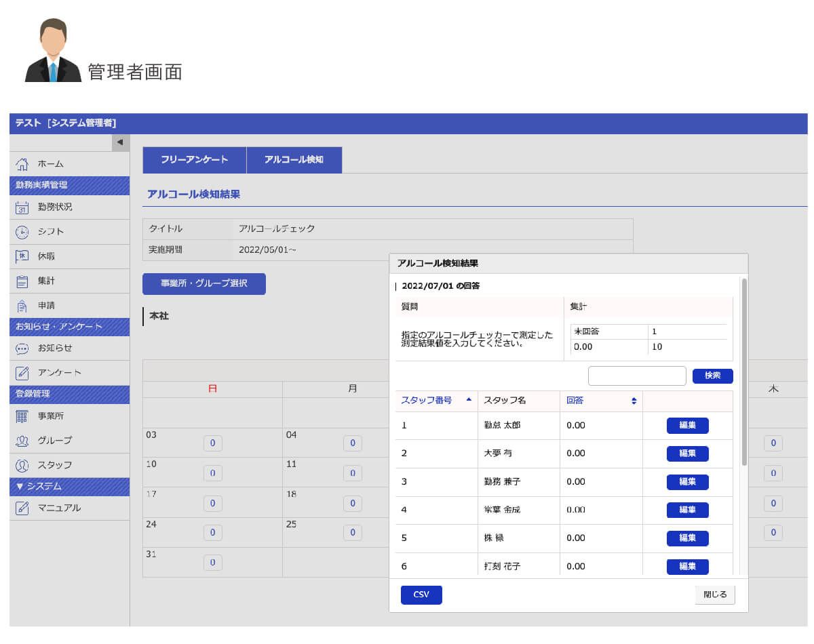Image resolution: width=814 pixels, height=644 pixels.
Task: Open count for day 18
Action: pyautogui.click(x=352, y=503)
